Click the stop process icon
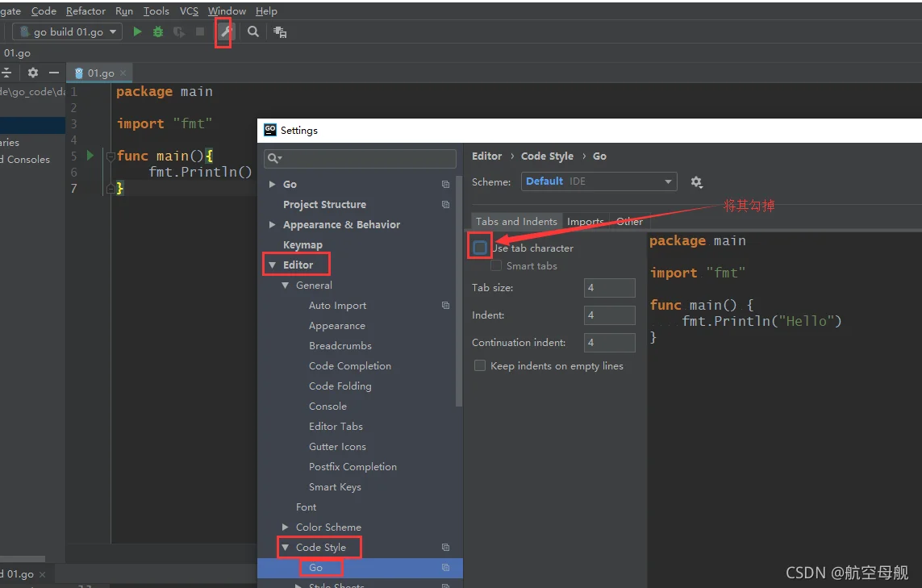Viewport: 922px width, 588px height. (x=200, y=31)
